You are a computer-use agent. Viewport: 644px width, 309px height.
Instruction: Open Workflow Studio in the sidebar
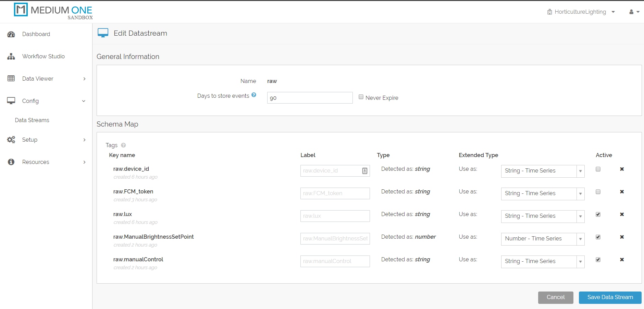43,56
